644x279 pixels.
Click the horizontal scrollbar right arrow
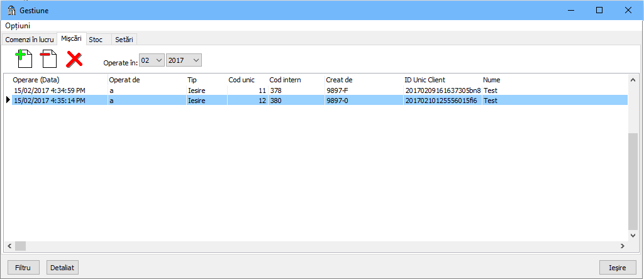pos(623,246)
